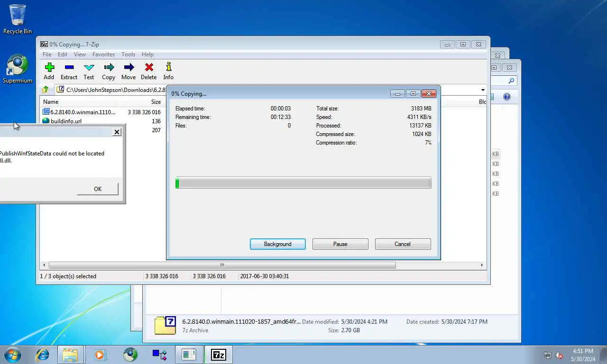Screen dimensions: 607x364
Task: Click the Copy toolbar icon
Action: tap(109, 71)
